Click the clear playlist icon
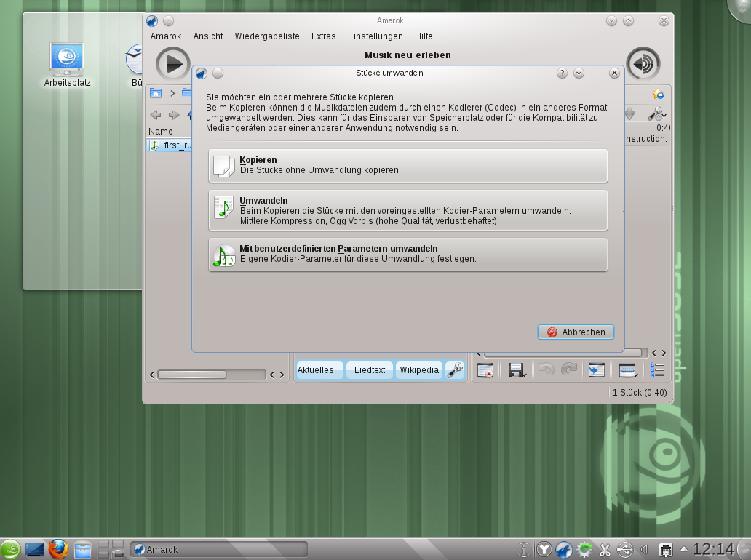This screenshot has height=560, width=751. pyautogui.click(x=485, y=370)
